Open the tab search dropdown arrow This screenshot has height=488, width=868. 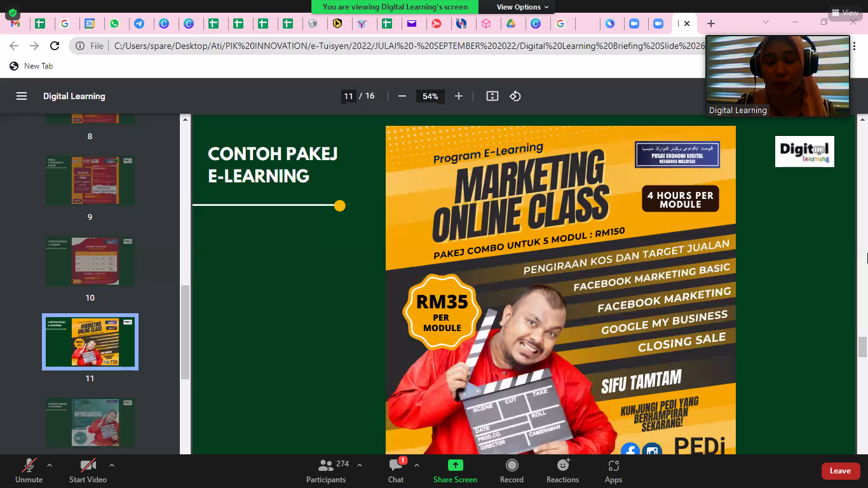click(766, 22)
